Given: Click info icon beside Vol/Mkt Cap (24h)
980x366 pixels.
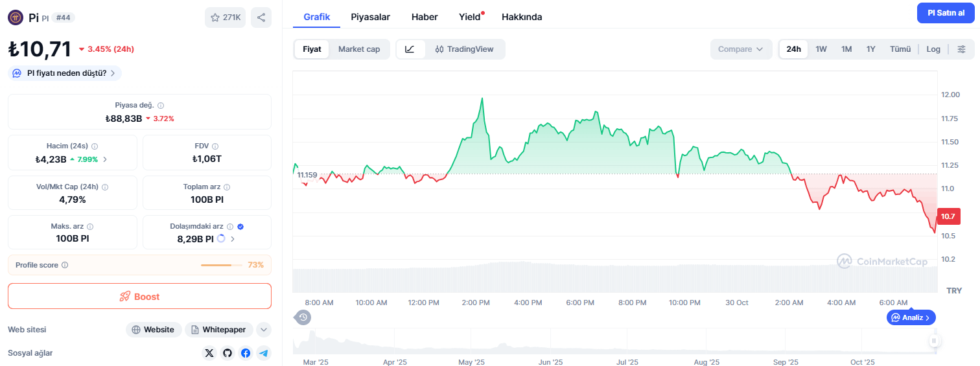Looking at the screenshot, I should click(105, 187).
